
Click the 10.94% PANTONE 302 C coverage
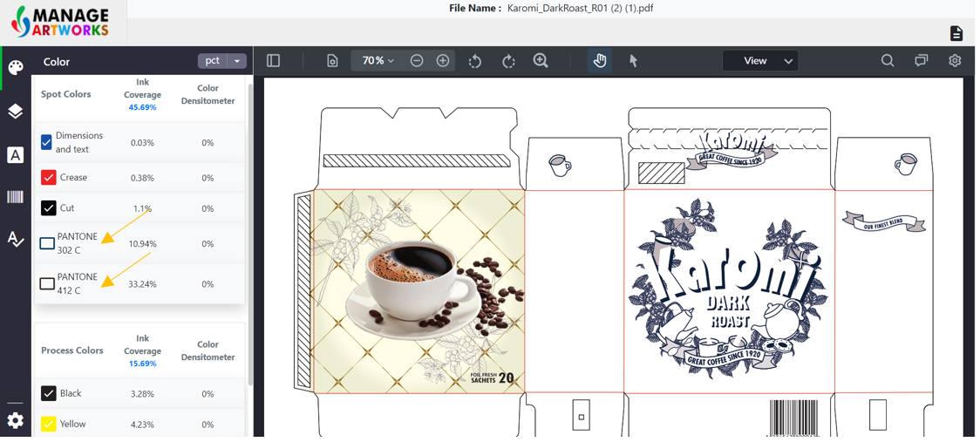coord(142,244)
